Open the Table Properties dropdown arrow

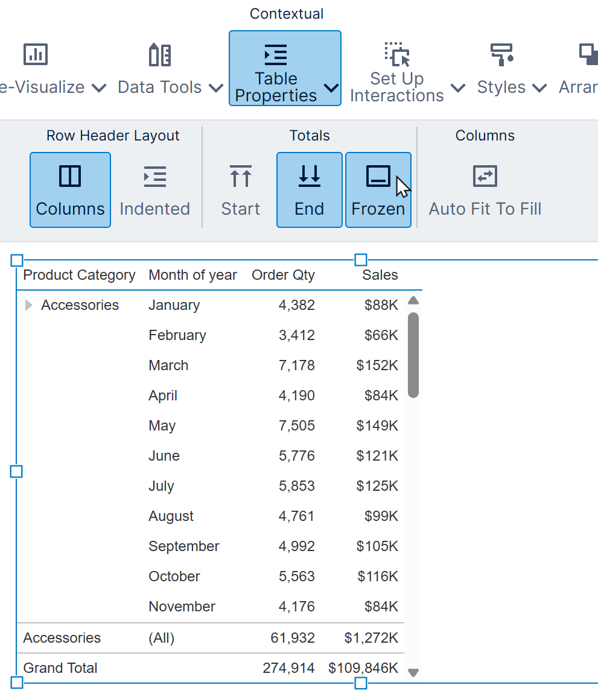click(330, 87)
